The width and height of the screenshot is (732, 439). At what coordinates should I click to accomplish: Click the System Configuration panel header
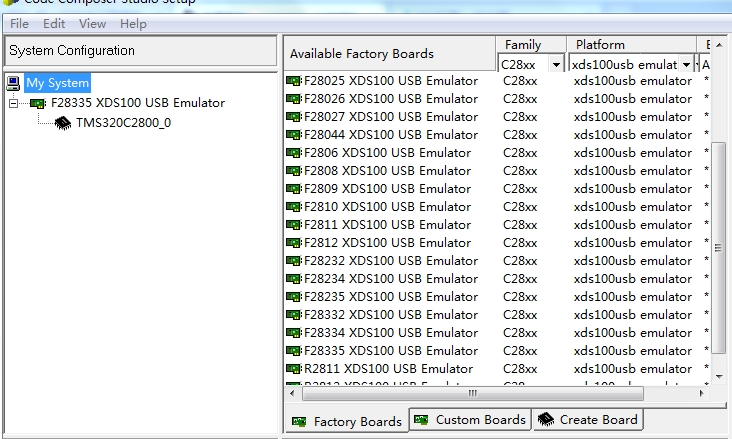(141, 50)
